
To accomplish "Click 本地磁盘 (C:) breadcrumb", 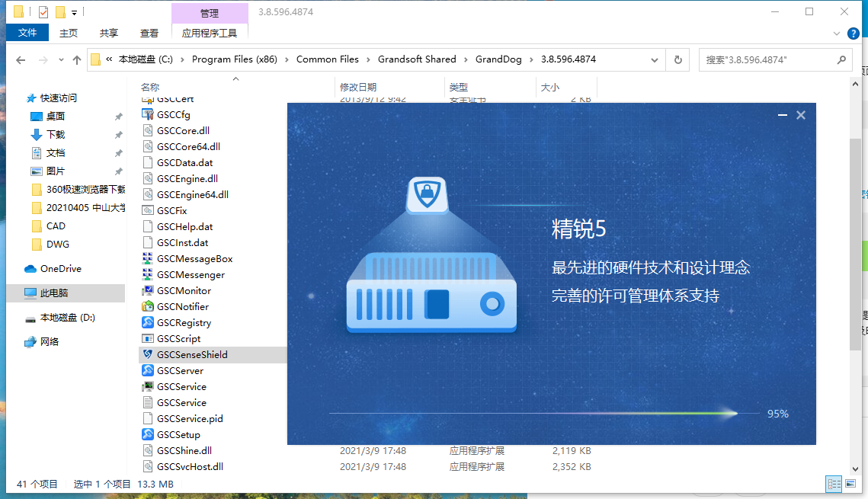I will point(146,59).
